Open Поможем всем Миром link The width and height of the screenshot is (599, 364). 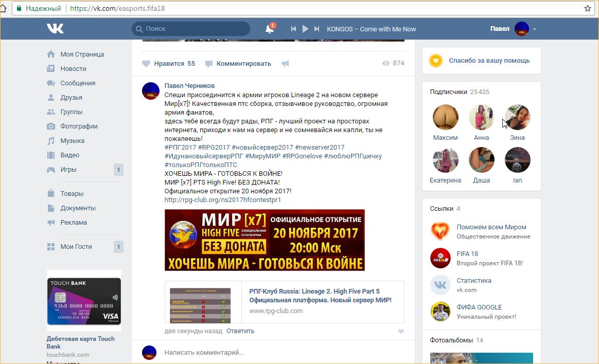[491, 227]
